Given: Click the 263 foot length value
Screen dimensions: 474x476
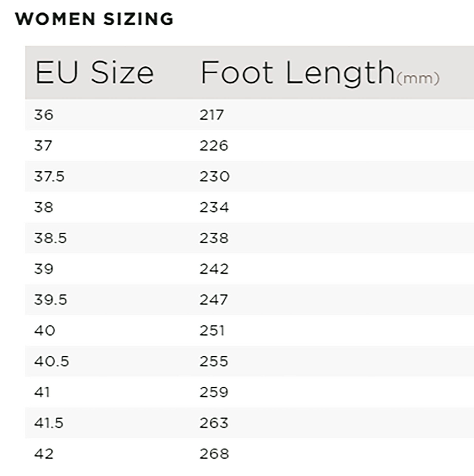Looking at the screenshot, I should click(x=214, y=423).
